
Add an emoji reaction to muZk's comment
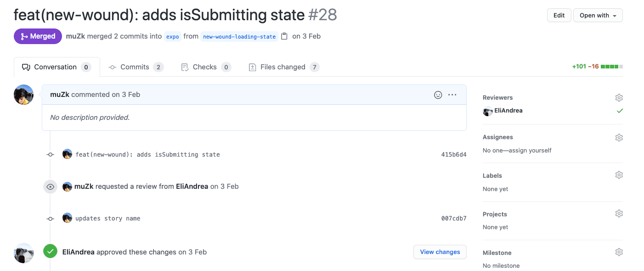(x=438, y=95)
